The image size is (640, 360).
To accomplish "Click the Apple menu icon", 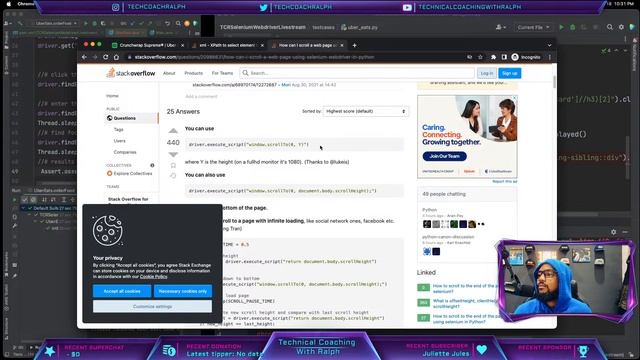I will tap(9, 4).
